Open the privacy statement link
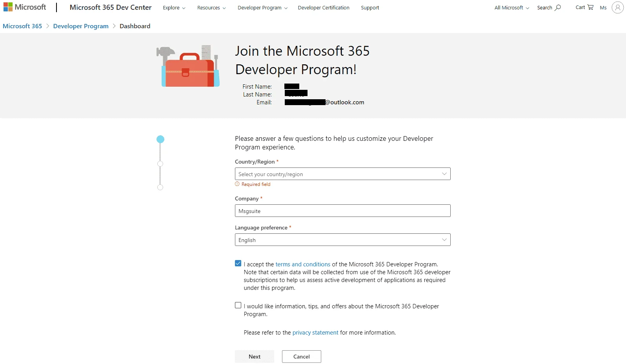This screenshot has height=364, width=626. 315,333
